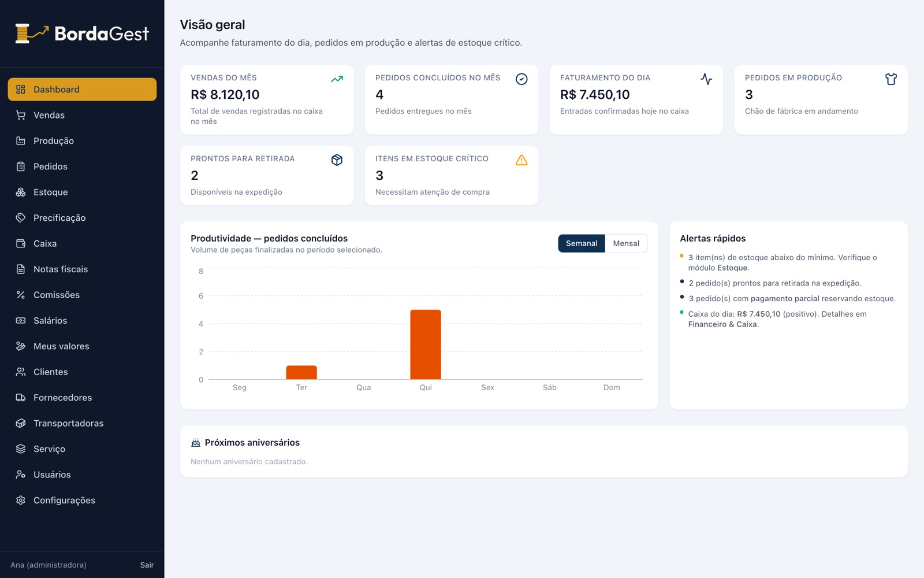This screenshot has width=924, height=578.
Task: Click the box icon on Prontos para retirada card
Action: click(x=337, y=160)
